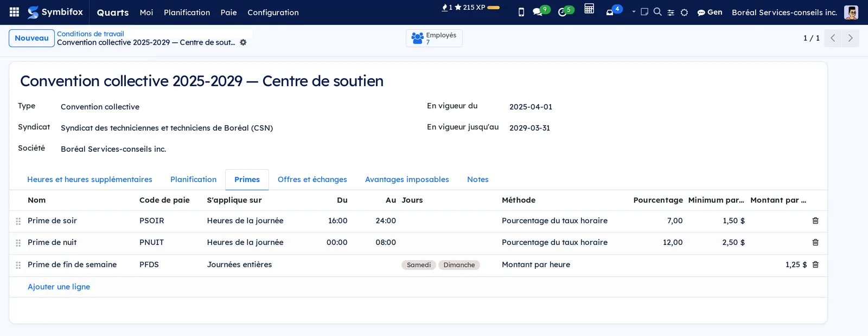Click Ajouter une ligne
Screen dimensions: 868x336
point(59,287)
